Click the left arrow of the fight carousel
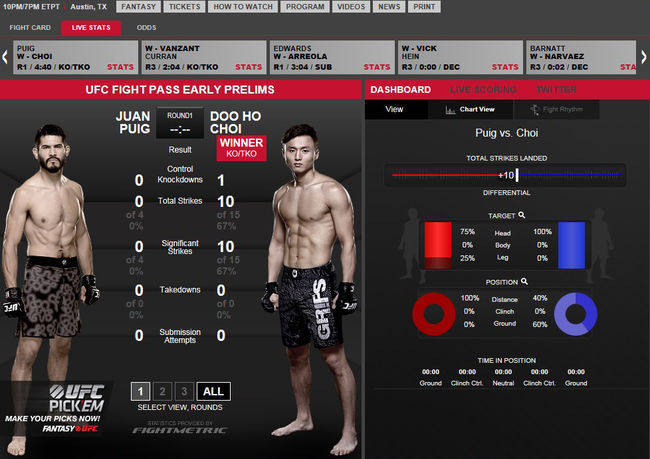 [x=5, y=57]
